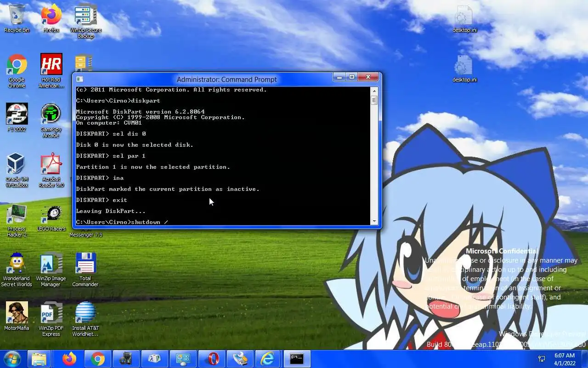Open WinZip Secure Backup shortcut
Viewport: 588px width, 368px height.
[x=85, y=21]
